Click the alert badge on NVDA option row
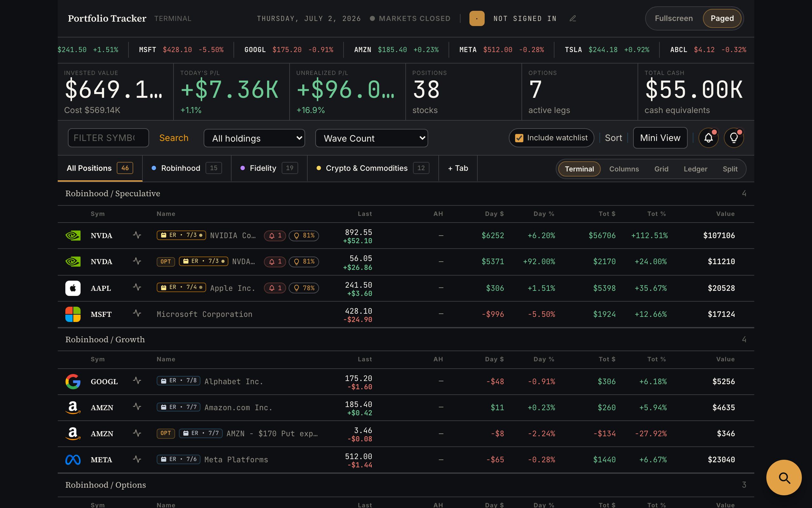This screenshot has width=812, height=508. click(275, 262)
